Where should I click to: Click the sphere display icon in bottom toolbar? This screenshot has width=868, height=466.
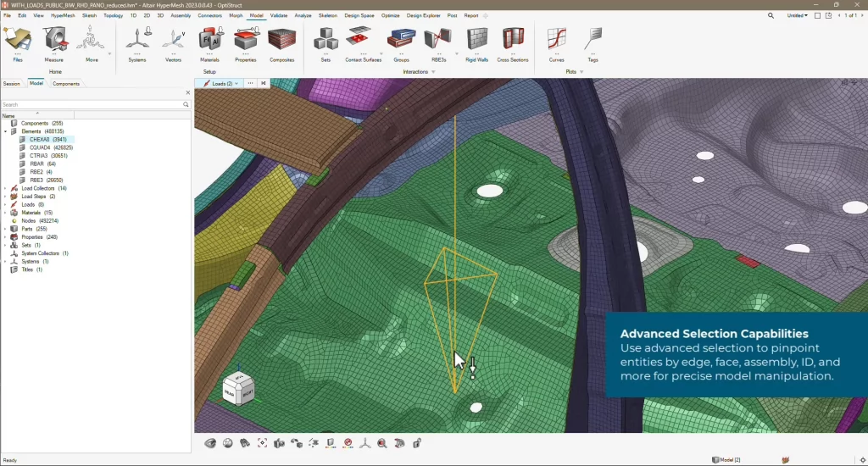coord(227,443)
